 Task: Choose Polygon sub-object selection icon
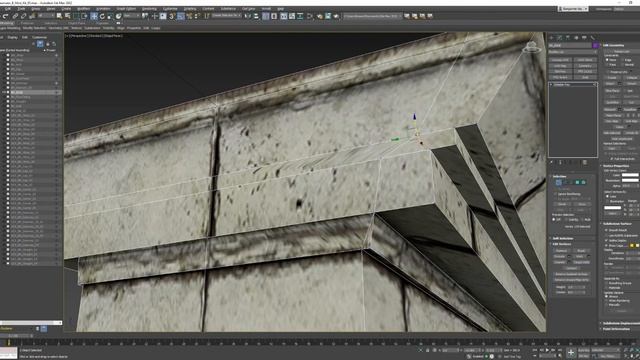577,182
